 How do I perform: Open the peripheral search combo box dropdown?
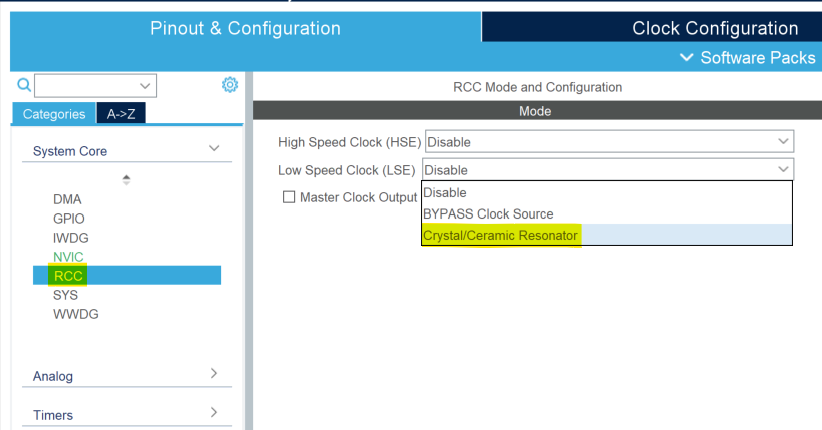[x=145, y=85]
